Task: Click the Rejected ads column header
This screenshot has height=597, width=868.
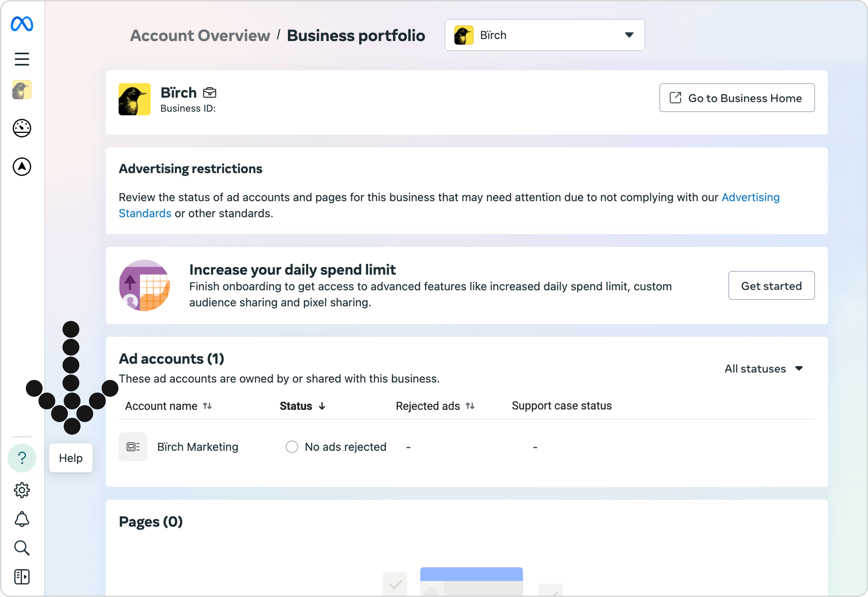Action: [x=428, y=406]
